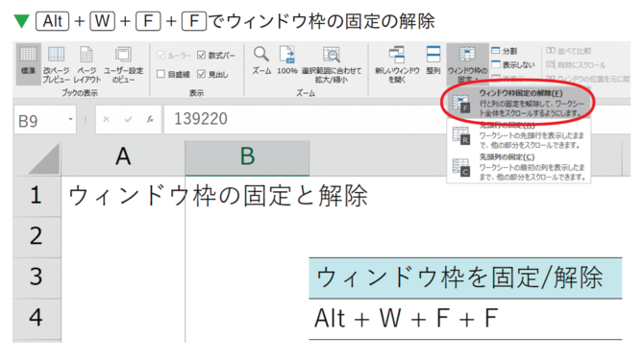The height and width of the screenshot is (362, 644).
Task: Select the 標準 normal view icon
Action: point(28,63)
